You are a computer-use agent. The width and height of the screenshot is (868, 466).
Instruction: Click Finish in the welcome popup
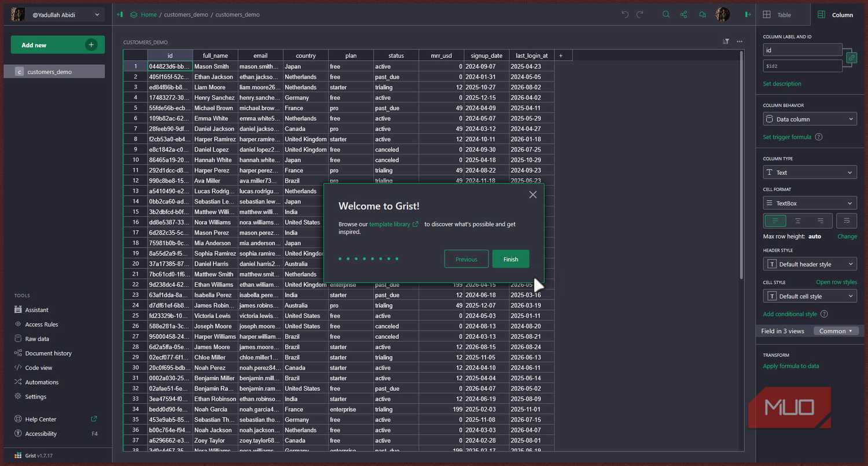[510, 259]
